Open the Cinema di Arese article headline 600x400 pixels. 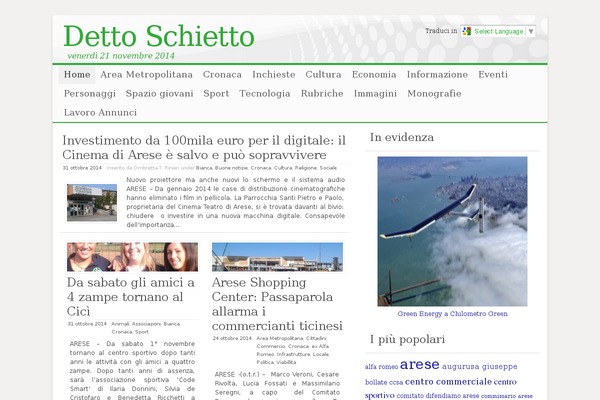[204, 147]
